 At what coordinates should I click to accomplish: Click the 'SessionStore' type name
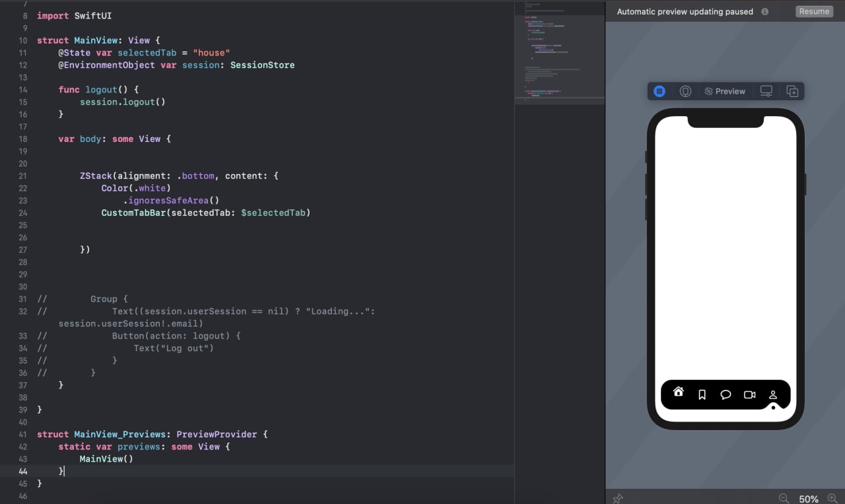point(263,65)
